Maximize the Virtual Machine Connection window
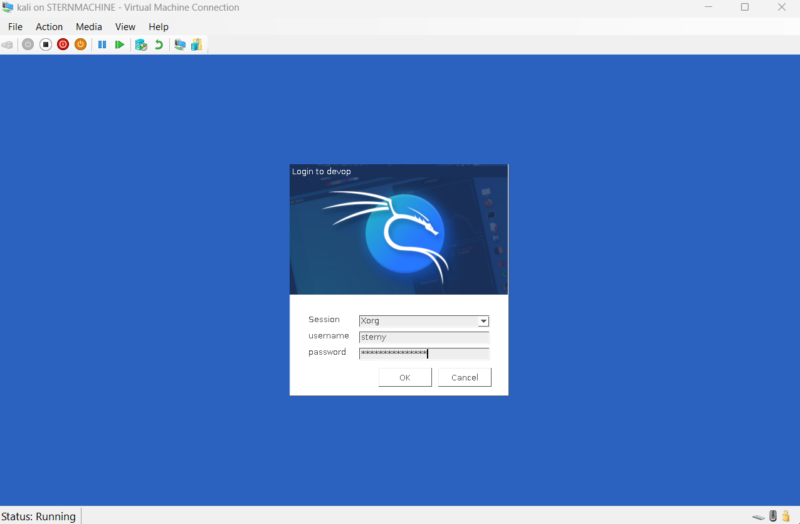Viewport: 800px width, 524px height. pos(745,7)
